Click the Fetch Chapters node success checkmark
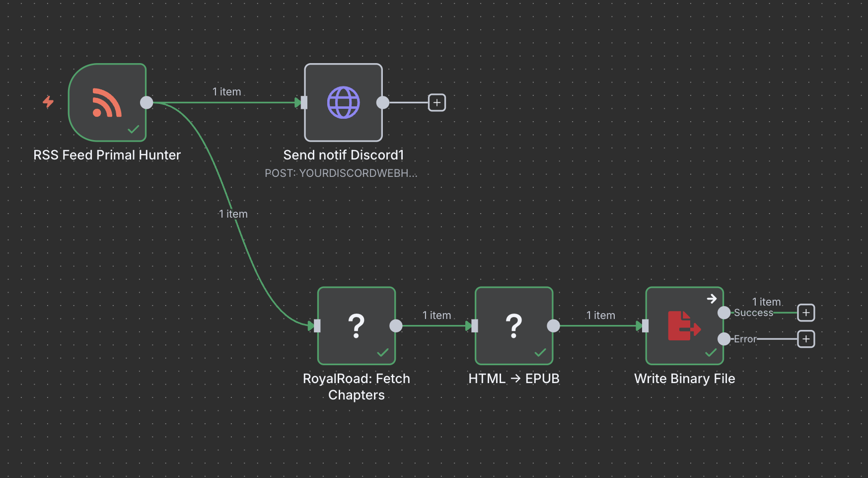Viewport: 868px width, 478px height. 383,352
